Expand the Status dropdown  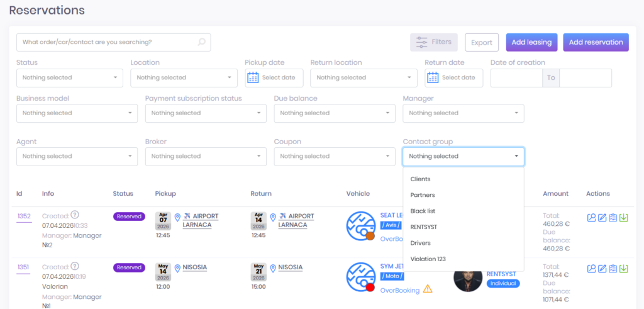click(x=69, y=78)
